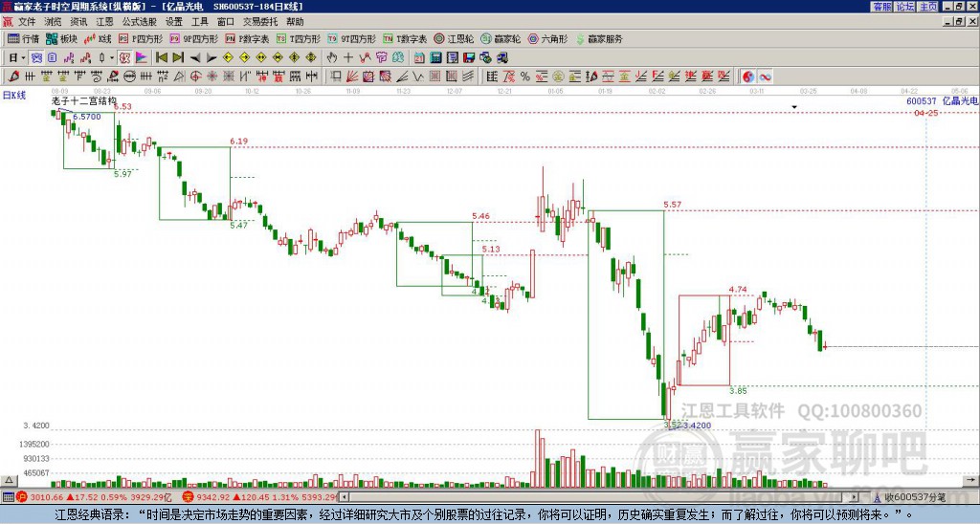Open the P数字表 tool
This screenshot has height=524, width=980.
coord(247,38)
